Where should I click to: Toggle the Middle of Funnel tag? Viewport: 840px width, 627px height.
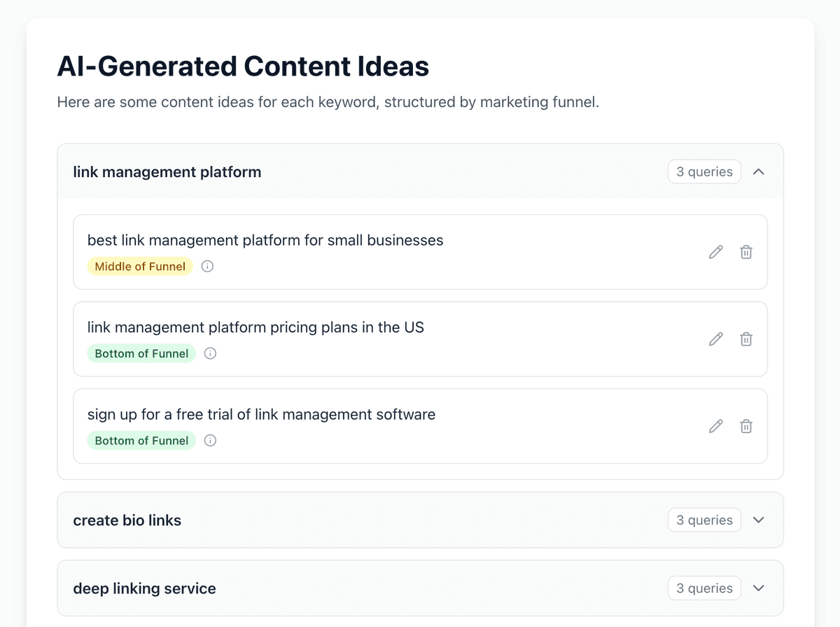point(140,266)
